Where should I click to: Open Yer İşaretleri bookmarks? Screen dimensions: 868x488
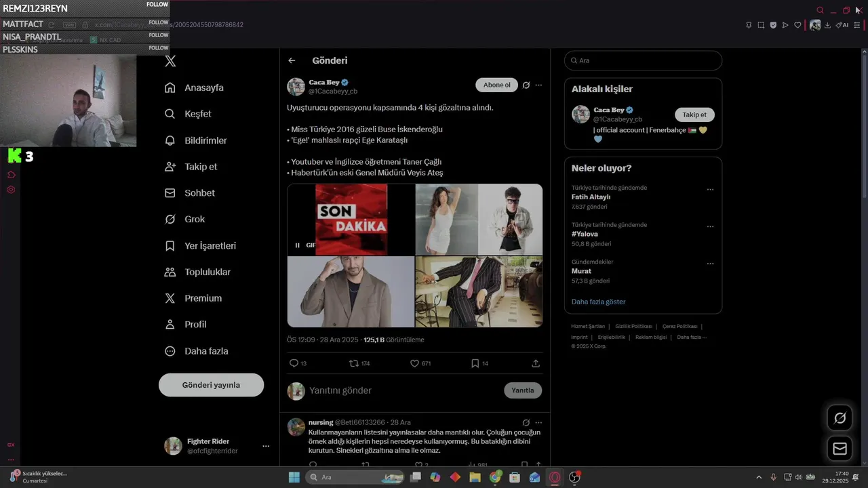pos(200,245)
